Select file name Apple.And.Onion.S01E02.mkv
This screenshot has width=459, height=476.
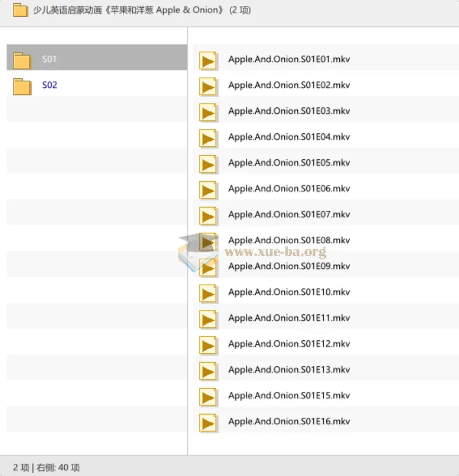pyautogui.click(x=289, y=85)
